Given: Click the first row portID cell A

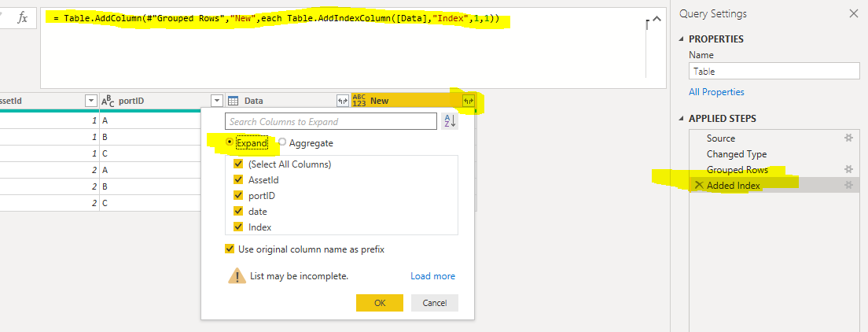Looking at the screenshot, I should pyautogui.click(x=151, y=120).
